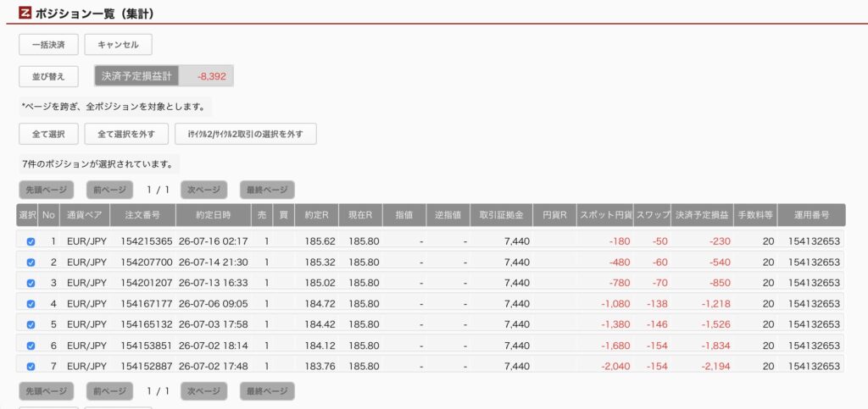Screen dimensions: 868x409
Task: Click the -2,194 settlement loss value
Action: click(715, 367)
